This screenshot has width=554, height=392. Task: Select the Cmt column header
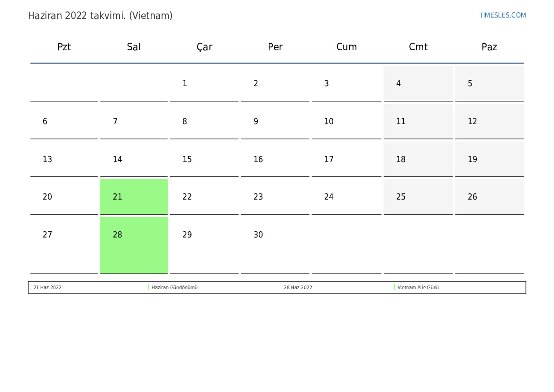coord(418,47)
